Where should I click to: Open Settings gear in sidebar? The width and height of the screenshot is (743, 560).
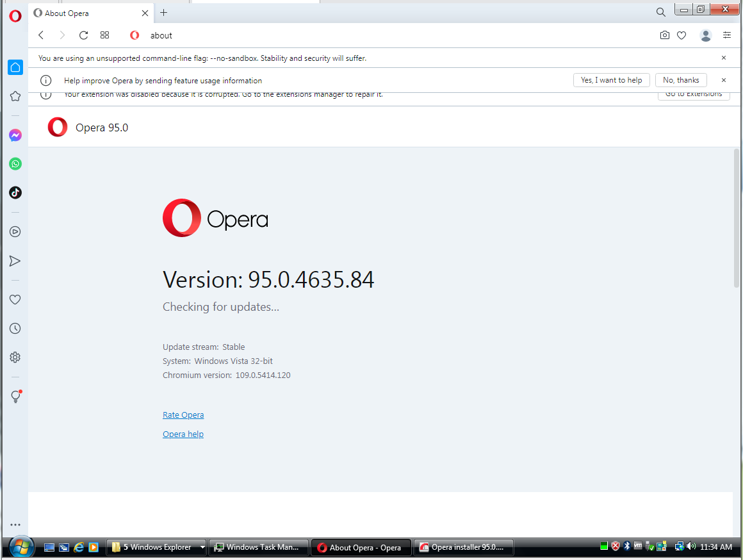pos(15,358)
